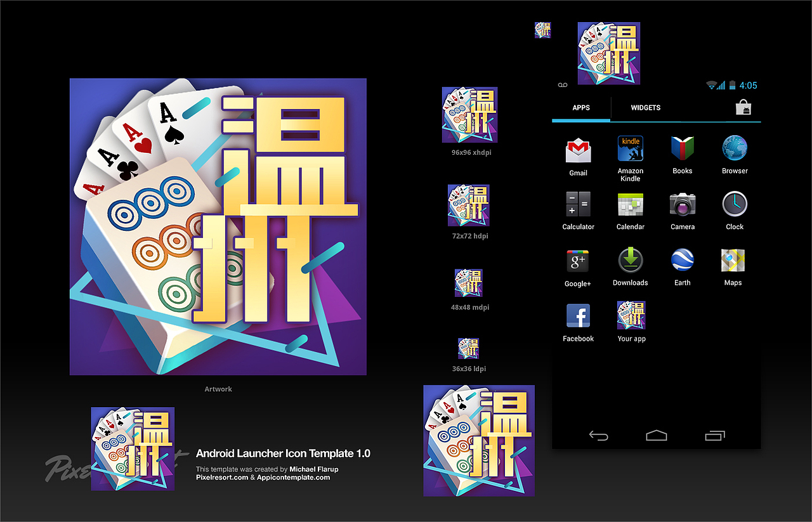
Task: Open the Calendar app icon
Action: click(x=630, y=204)
